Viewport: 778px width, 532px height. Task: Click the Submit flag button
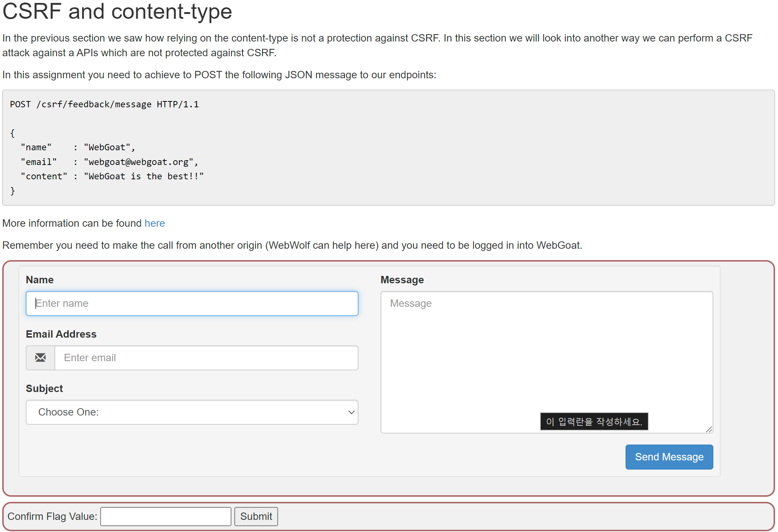pos(256,516)
